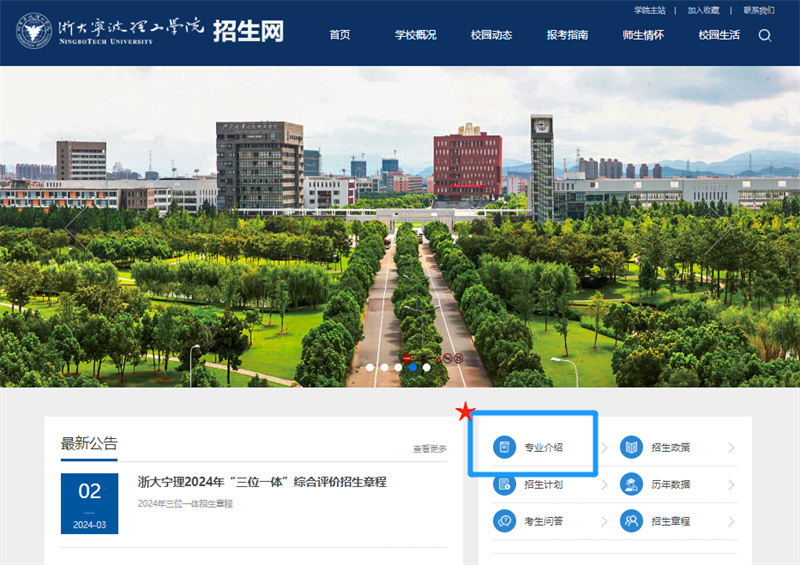The width and height of the screenshot is (800, 565).
Task: Open the 学校概况 navigation menu
Action: pos(415,35)
